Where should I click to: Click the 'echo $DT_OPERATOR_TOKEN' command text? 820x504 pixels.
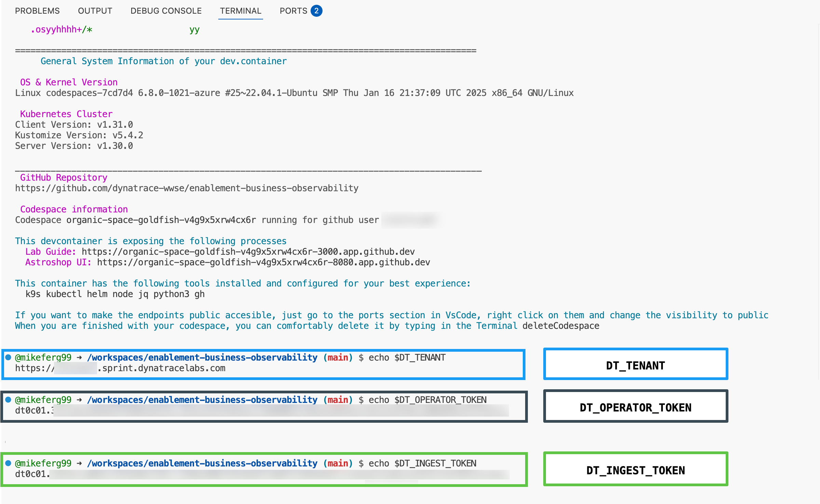point(427,400)
